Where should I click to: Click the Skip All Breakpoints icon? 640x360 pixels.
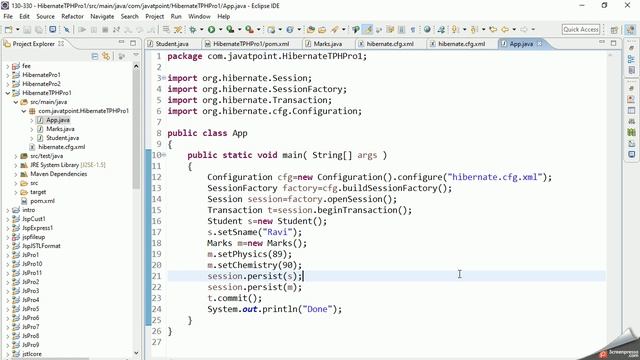click(67, 29)
